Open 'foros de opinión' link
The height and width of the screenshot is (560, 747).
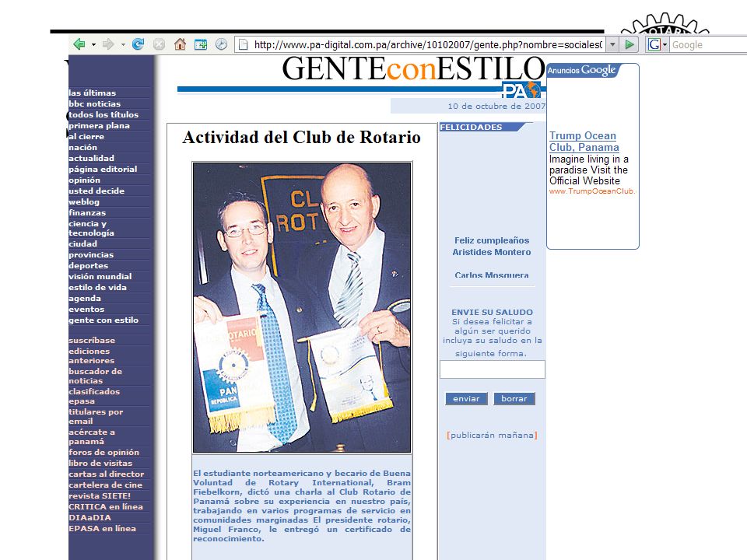103,453
